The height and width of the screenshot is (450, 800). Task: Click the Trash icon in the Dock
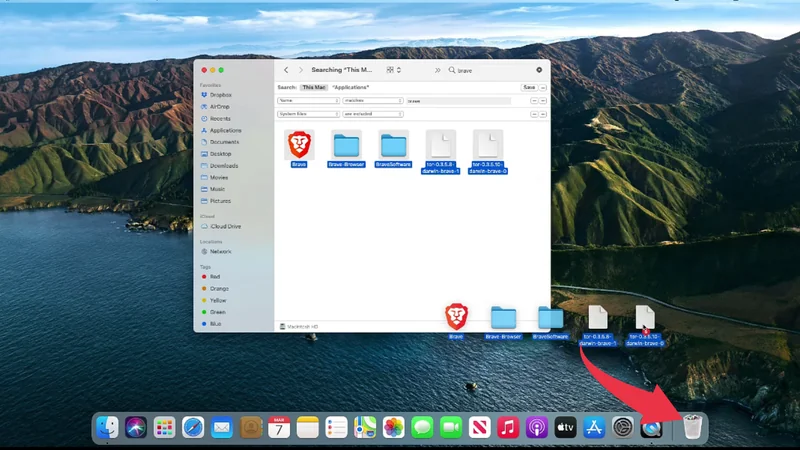point(693,427)
